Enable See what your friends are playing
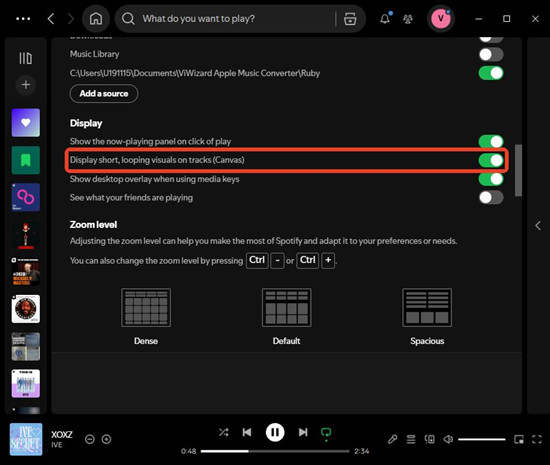Image resolution: width=550 pixels, height=465 pixels. coord(491,197)
